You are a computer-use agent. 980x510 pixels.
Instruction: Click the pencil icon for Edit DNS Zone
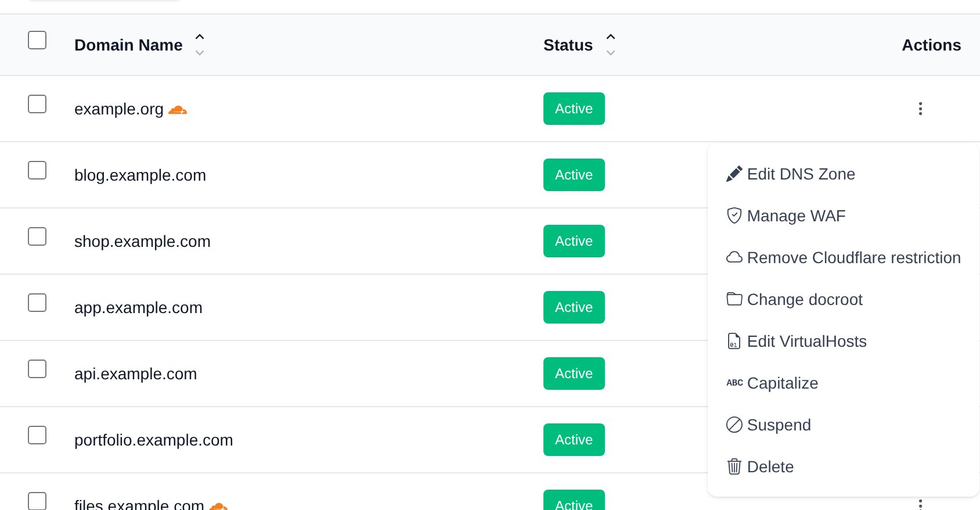pyautogui.click(x=734, y=174)
